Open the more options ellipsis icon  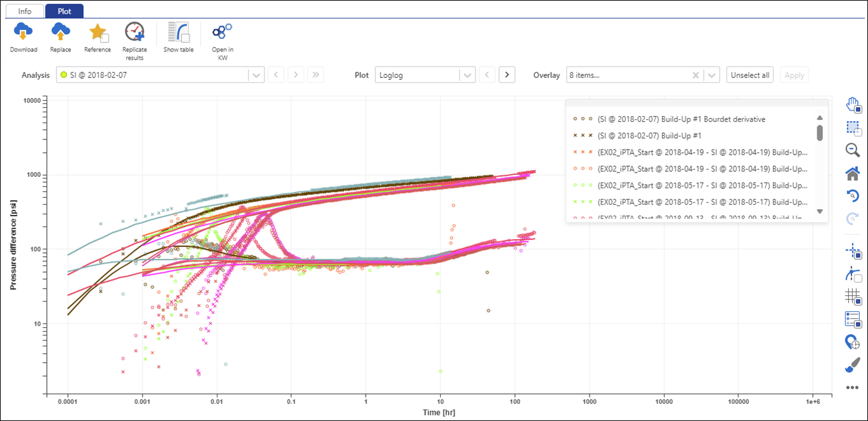(x=853, y=387)
